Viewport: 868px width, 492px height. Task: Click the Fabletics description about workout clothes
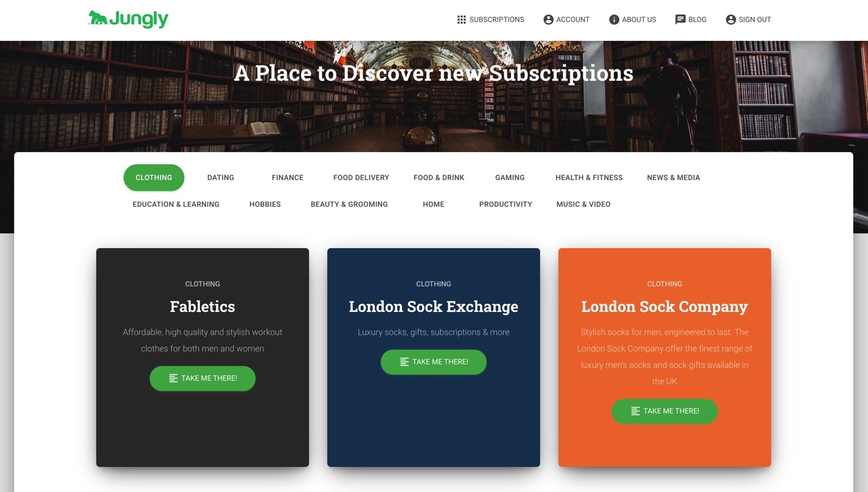tap(203, 341)
